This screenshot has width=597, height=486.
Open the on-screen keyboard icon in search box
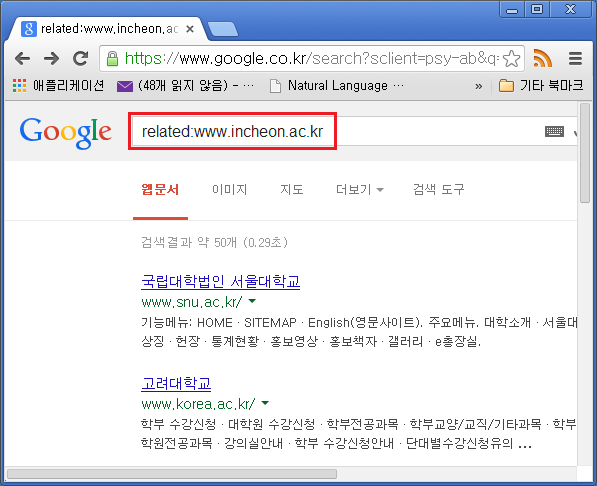[554, 132]
